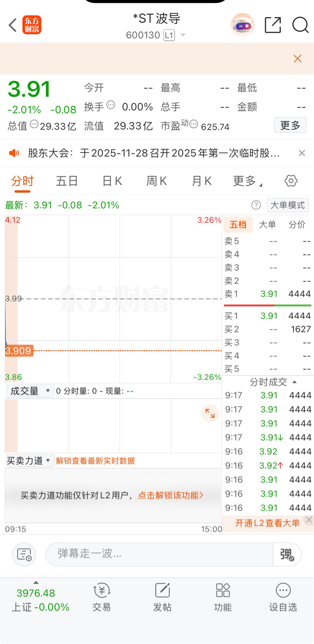Viewport: 314px width, 644px height.
Task: Tap the 9:16 trade with 3.92↑
Action: pyautogui.click(x=268, y=465)
